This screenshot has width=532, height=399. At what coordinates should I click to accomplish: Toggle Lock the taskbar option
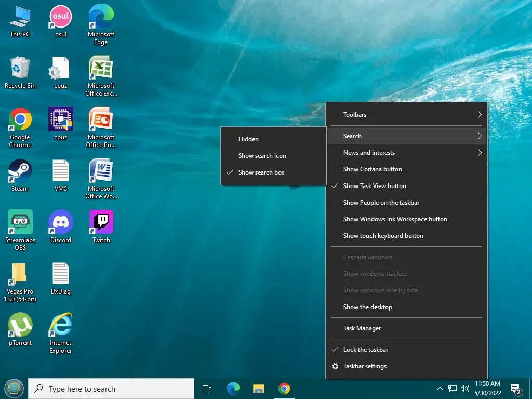point(406,350)
